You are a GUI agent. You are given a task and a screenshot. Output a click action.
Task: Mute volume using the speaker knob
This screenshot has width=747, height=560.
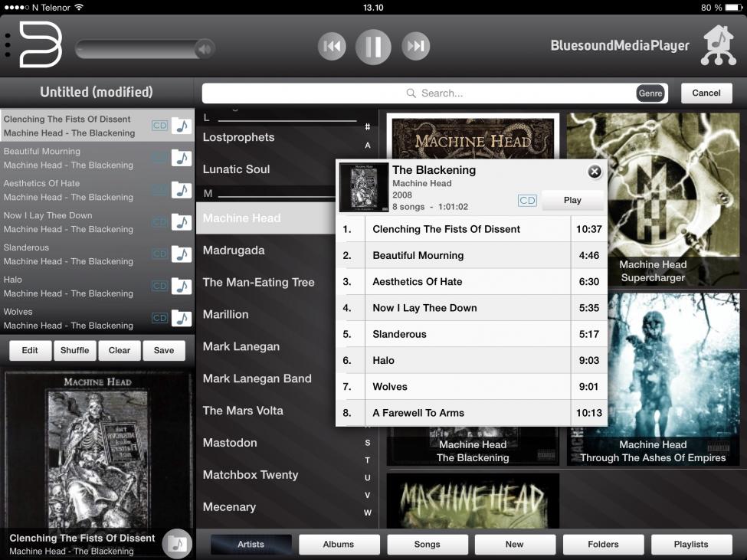tap(205, 48)
